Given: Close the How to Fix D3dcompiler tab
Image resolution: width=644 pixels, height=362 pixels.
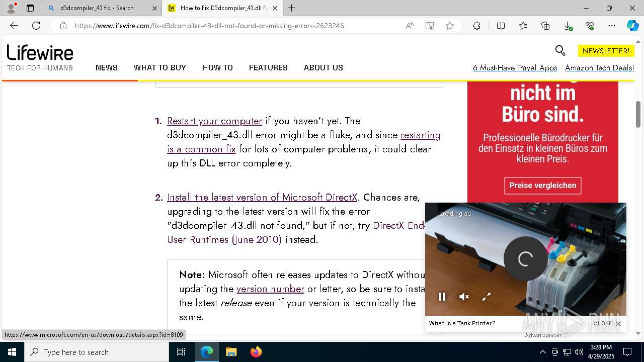Looking at the screenshot, I should (275, 8).
